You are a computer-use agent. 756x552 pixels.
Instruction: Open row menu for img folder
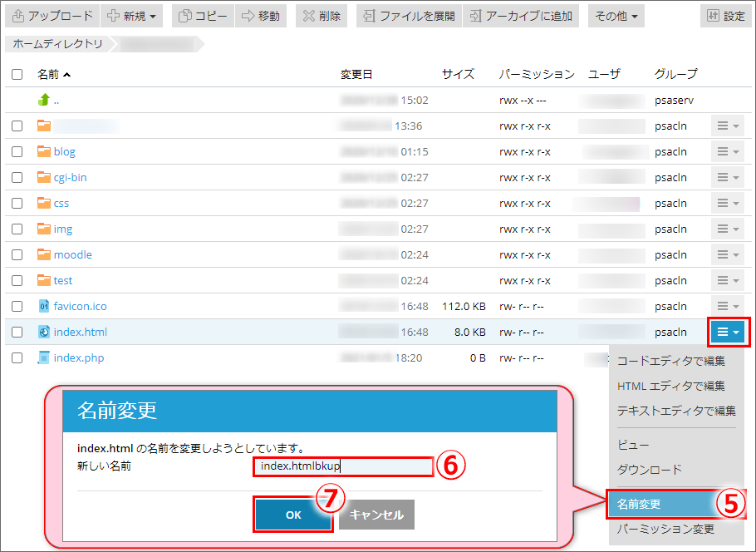(x=728, y=229)
